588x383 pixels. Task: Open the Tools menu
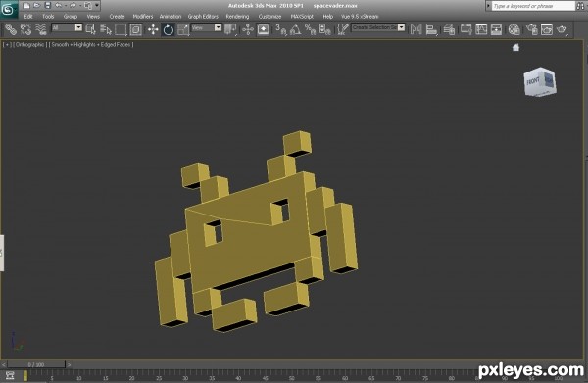click(x=48, y=17)
